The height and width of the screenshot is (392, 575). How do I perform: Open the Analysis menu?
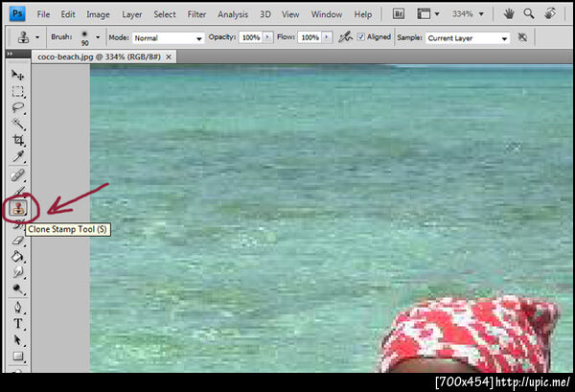point(233,14)
